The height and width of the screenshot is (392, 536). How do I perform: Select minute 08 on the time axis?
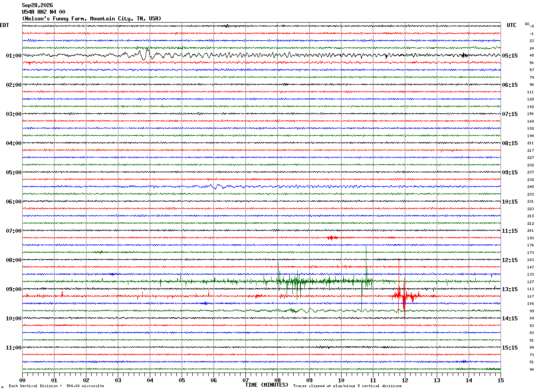(277, 380)
